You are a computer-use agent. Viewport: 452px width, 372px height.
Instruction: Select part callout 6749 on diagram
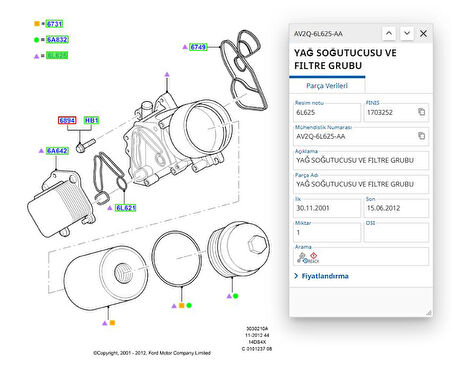coord(198,47)
